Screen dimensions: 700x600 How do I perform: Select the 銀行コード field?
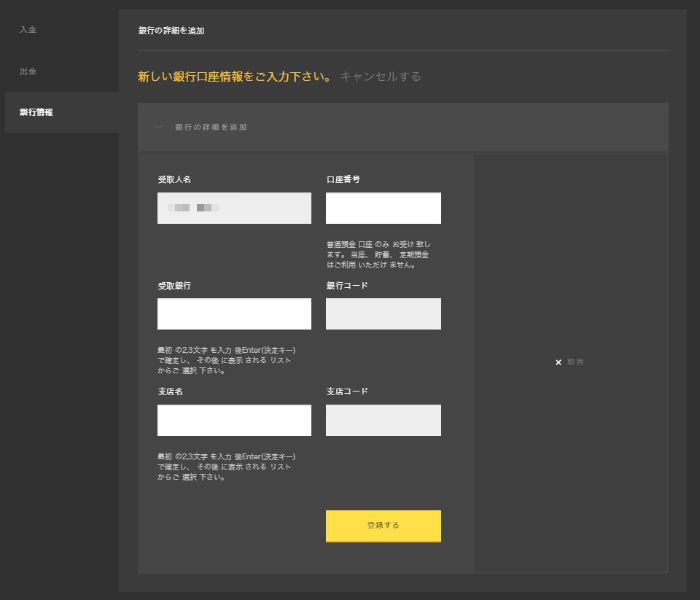pyautogui.click(x=383, y=314)
